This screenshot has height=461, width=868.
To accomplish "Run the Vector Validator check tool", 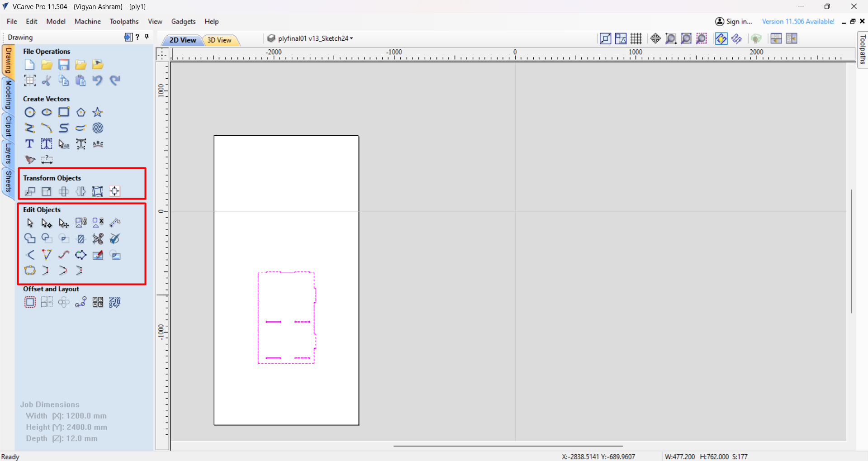I will point(115,239).
